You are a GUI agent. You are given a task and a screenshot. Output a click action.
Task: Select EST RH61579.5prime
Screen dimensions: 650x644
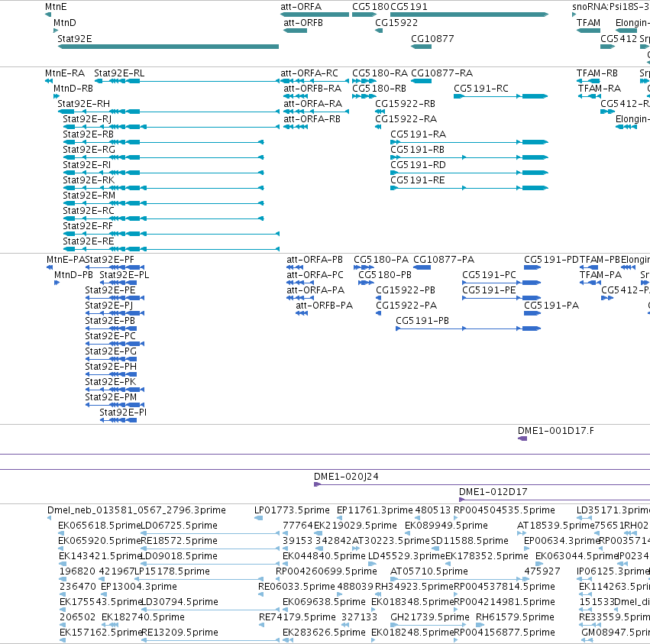pos(480,625)
